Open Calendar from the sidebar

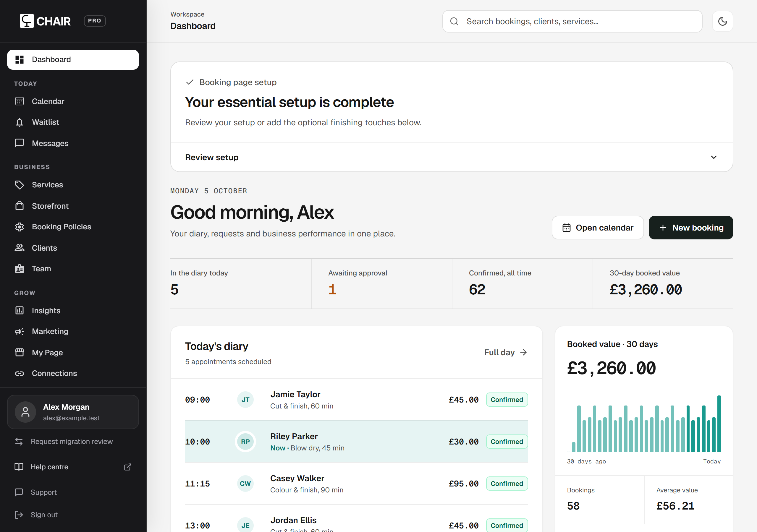(x=73, y=101)
